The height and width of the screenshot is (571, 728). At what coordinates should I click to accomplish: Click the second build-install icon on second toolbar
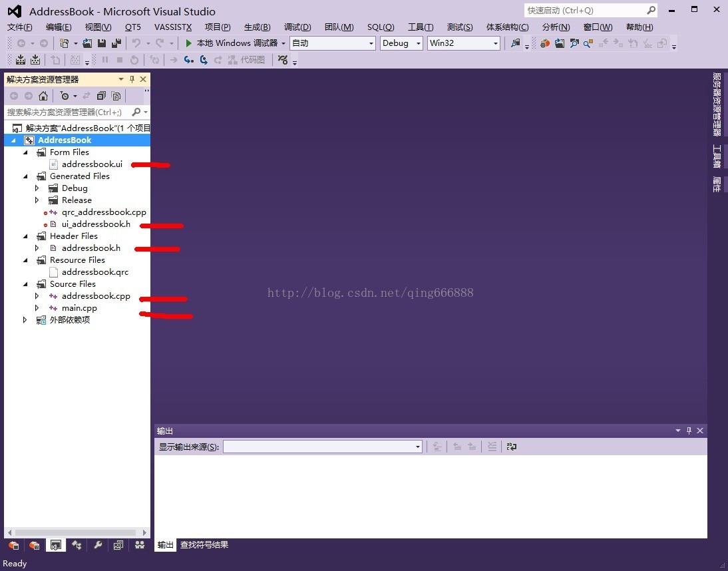(35, 60)
